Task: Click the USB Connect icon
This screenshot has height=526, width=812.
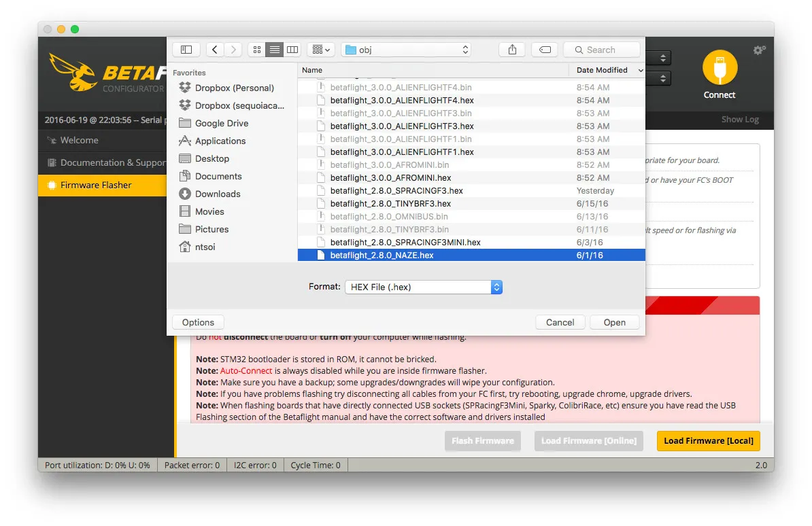Action: coord(720,69)
